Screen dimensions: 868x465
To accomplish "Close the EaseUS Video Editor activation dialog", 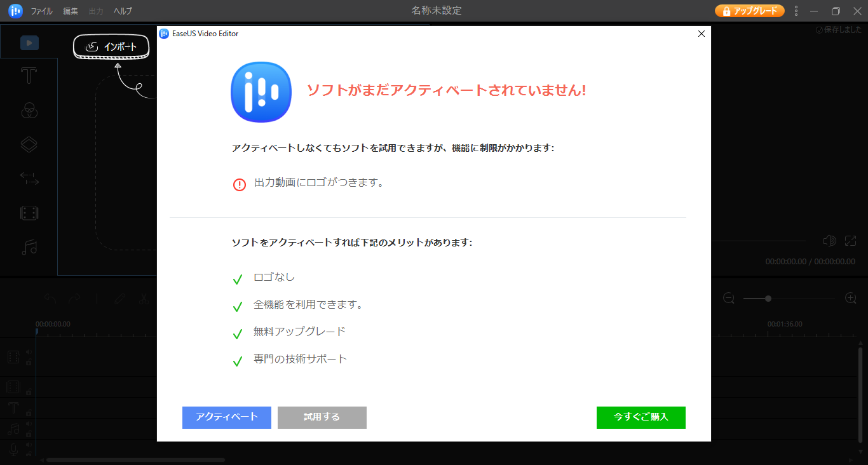I will pos(702,34).
